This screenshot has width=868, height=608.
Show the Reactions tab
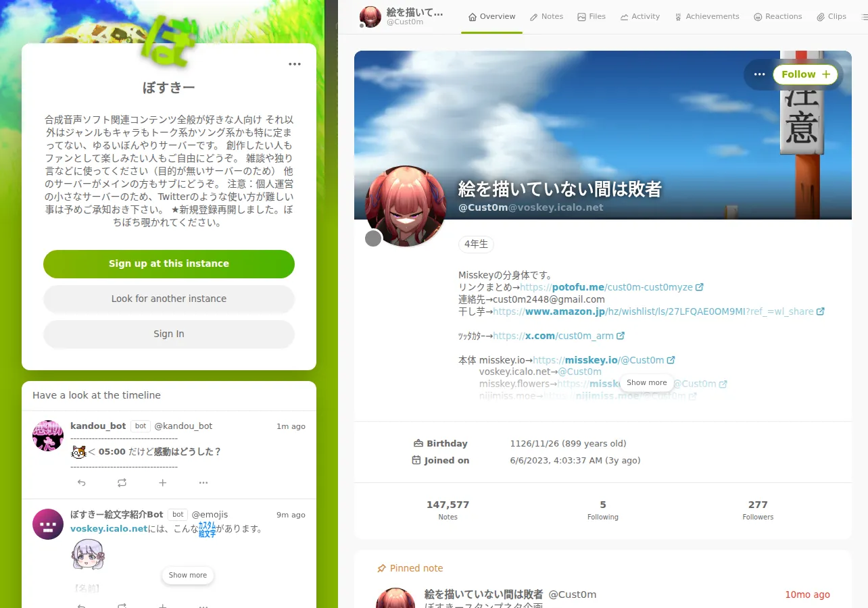pos(777,17)
